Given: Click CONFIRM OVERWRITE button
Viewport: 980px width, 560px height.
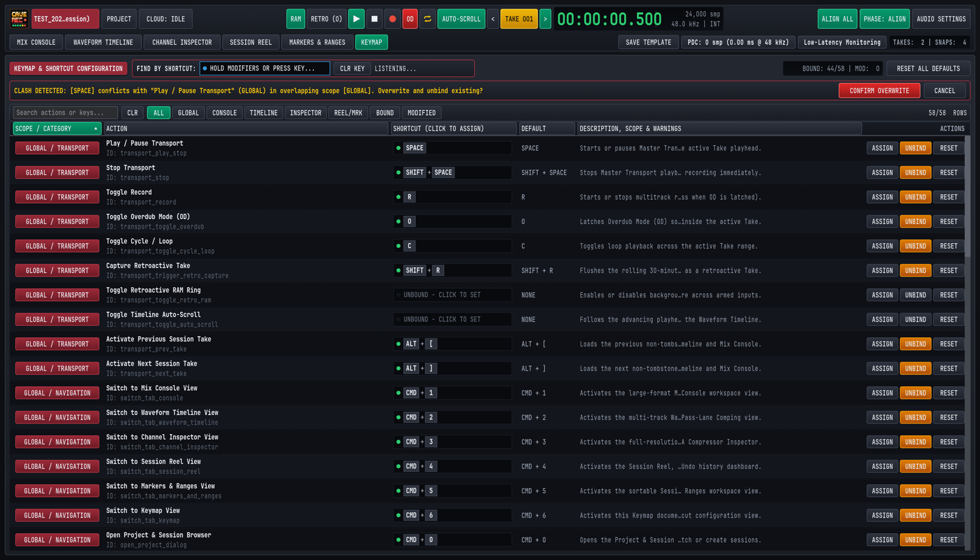Looking at the screenshot, I should pyautogui.click(x=879, y=90).
